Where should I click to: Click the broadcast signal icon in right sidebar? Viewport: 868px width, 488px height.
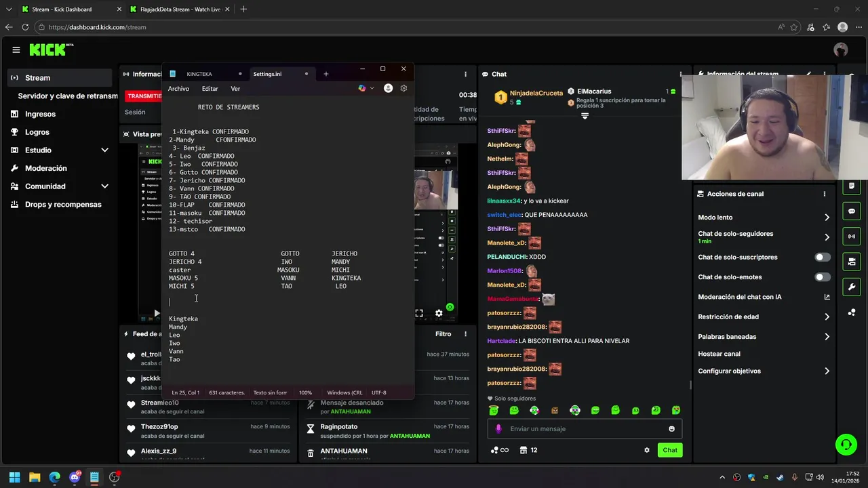tap(852, 237)
